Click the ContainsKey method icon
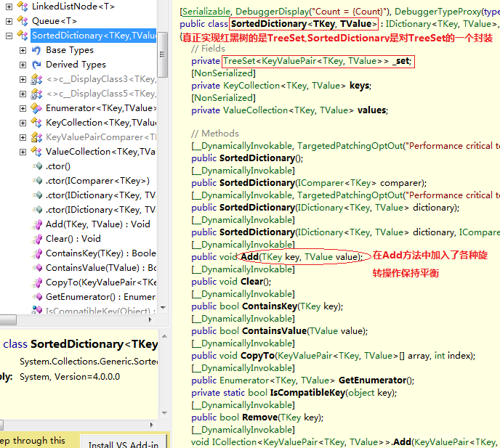The height and width of the screenshot is (448, 500). [37, 253]
